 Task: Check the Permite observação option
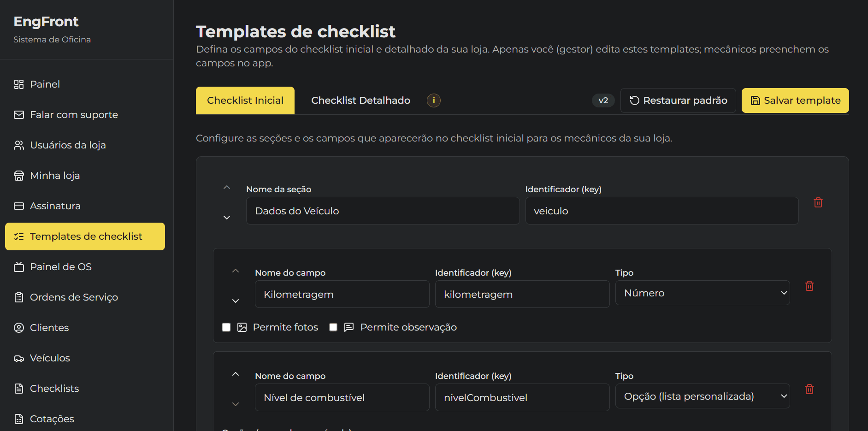tap(333, 327)
